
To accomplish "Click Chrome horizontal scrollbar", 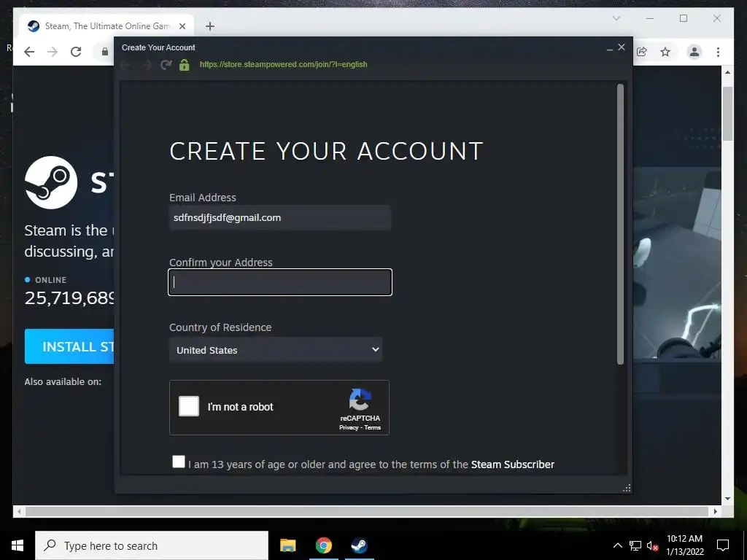I will [367, 511].
